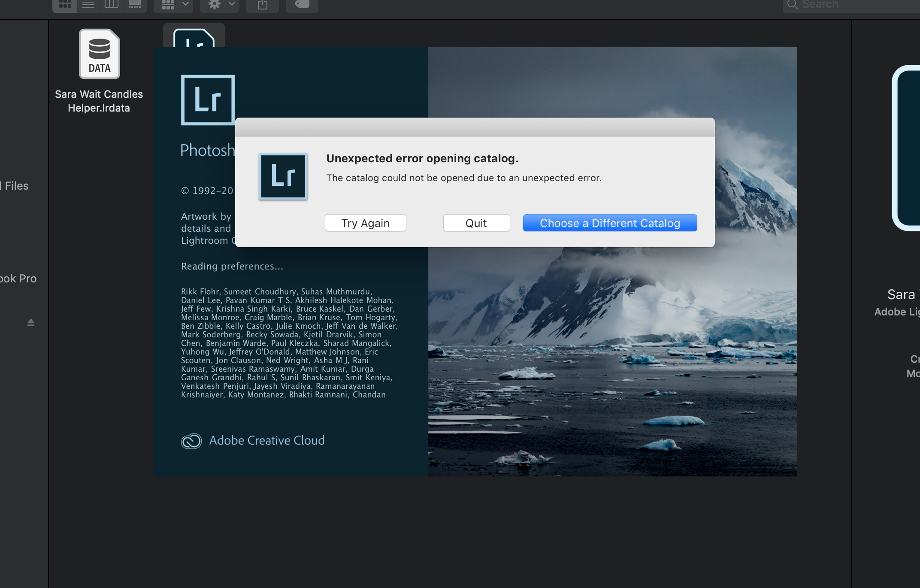Click Try Again in error dialog
Image resolution: width=920 pixels, height=588 pixels.
click(365, 223)
